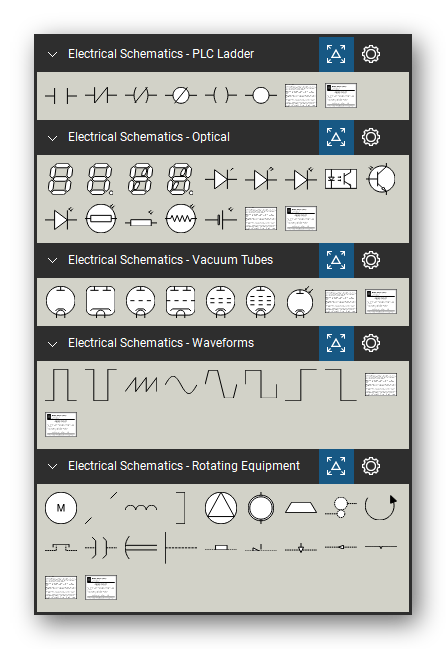446x649 pixels.
Task: Select the negative square pulse waveform
Action: point(101,385)
